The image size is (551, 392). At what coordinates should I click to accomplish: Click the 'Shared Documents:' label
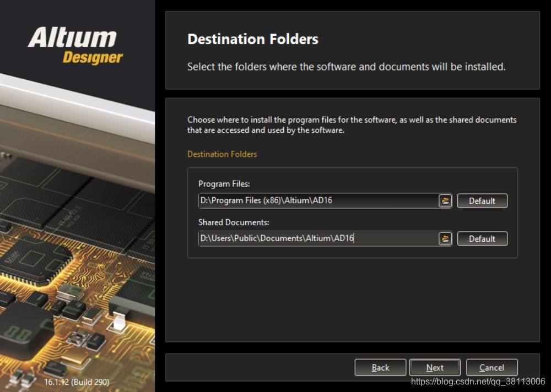234,222
